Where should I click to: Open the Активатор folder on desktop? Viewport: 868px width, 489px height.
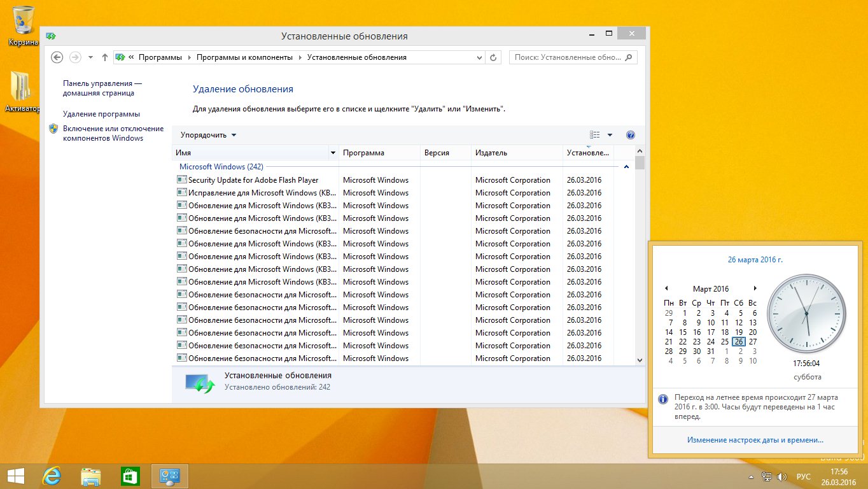(22, 92)
